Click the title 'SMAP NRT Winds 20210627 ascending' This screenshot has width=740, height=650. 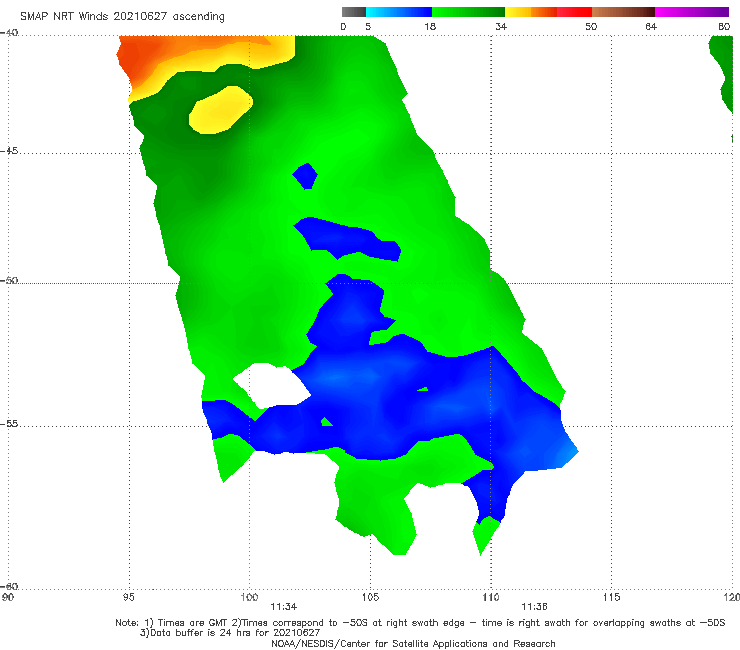tap(122, 16)
